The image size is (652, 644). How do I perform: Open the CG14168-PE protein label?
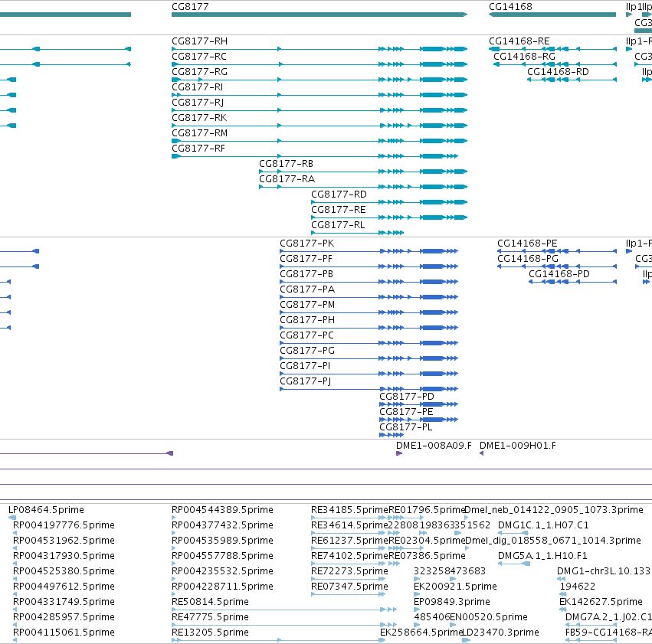coord(527,244)
